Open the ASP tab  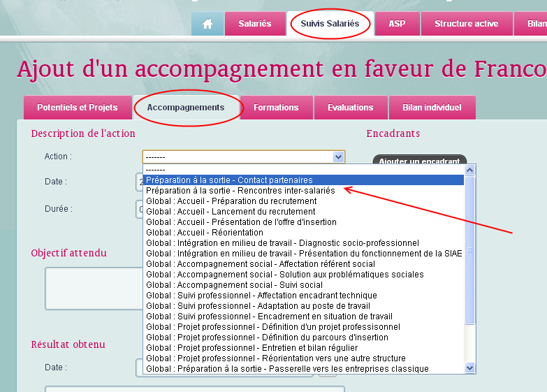pos(397,24)
